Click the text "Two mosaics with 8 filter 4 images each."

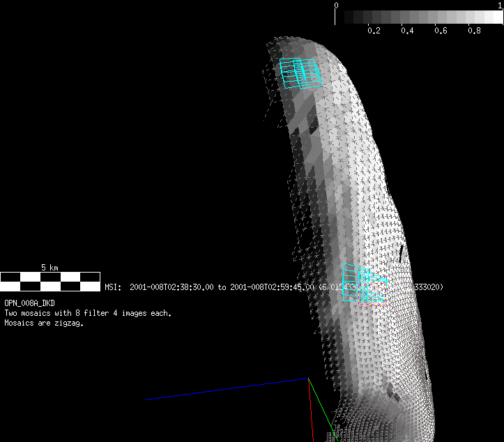click(x=88, y=313)
